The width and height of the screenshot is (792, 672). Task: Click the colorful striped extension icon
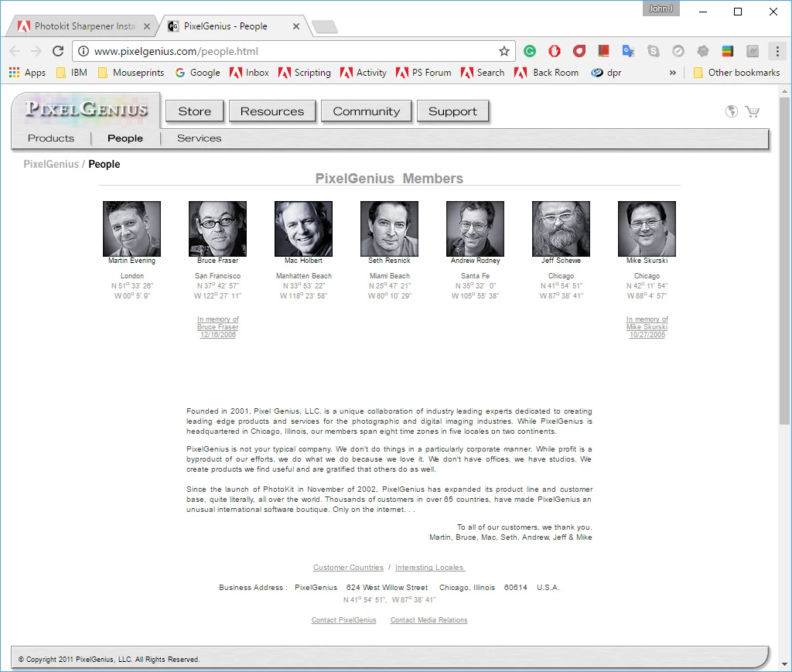(727, 51)
